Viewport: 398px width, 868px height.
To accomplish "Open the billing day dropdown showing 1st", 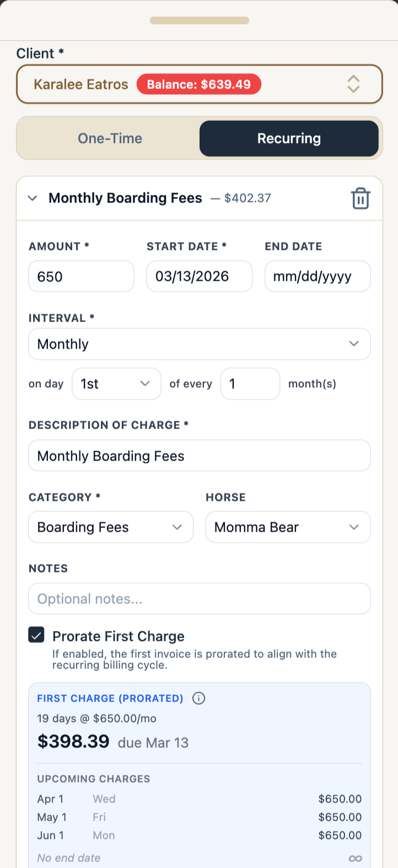I will coord(116,383).
